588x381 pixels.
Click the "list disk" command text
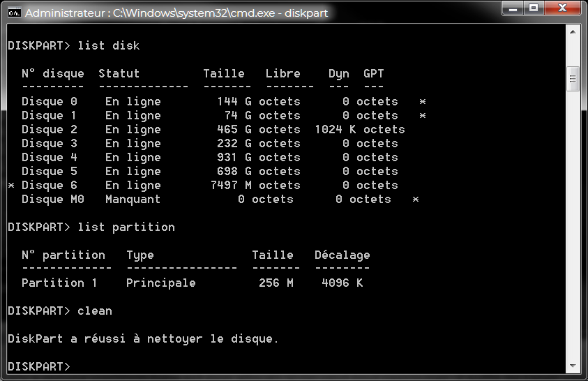[x=109, y=46]
